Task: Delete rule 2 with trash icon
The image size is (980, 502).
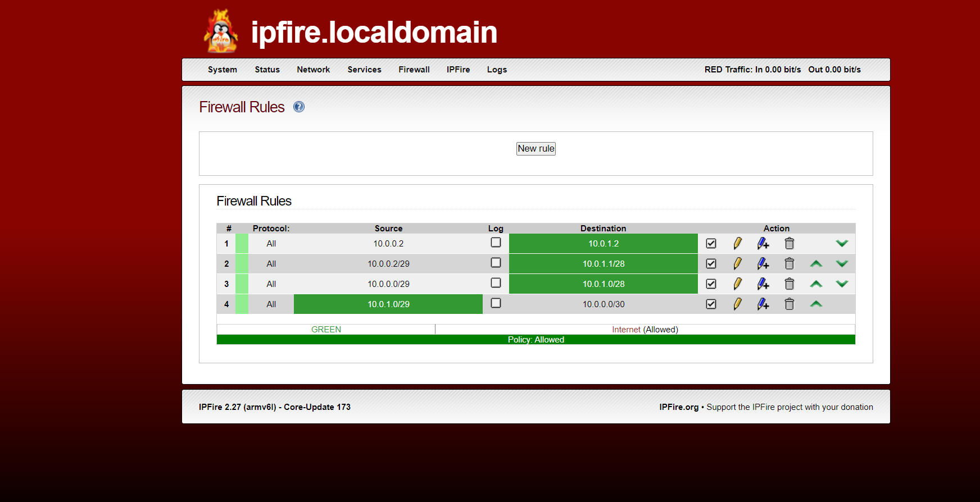Action: (x=790, y=263)
